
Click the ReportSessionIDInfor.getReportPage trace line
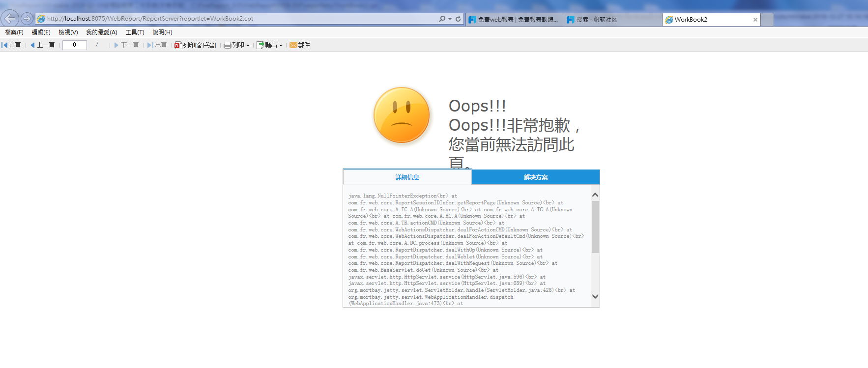(456, 202)
